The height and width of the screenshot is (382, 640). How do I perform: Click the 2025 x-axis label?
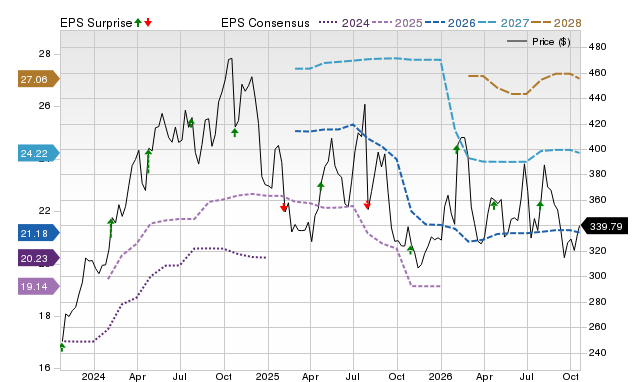click(267, 377)
